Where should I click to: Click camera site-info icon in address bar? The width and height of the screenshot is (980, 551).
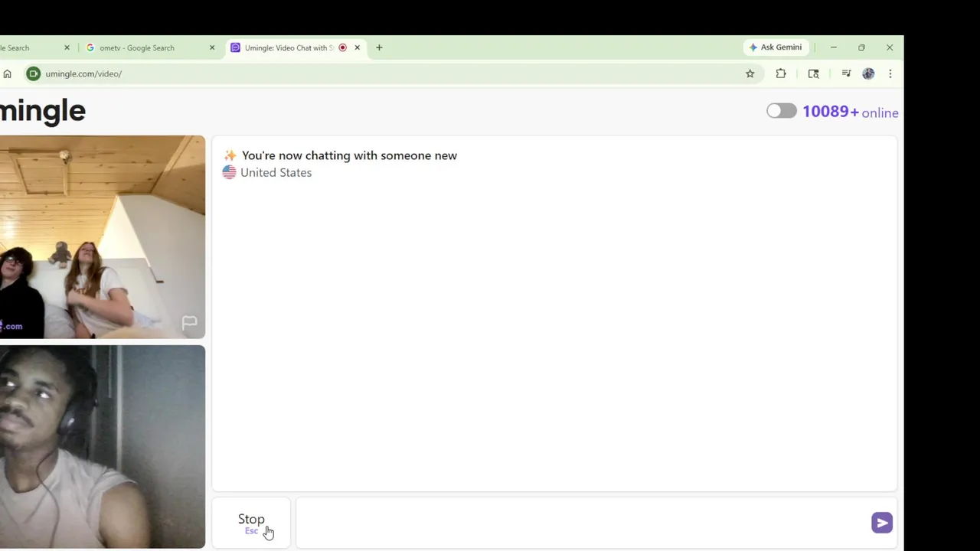33,73
